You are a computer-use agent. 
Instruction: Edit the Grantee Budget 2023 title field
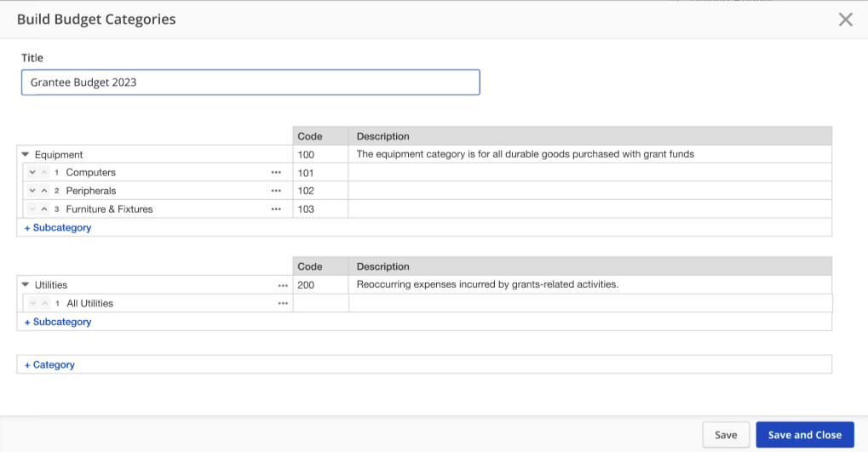pyautogui.click(x=250, y=83)
